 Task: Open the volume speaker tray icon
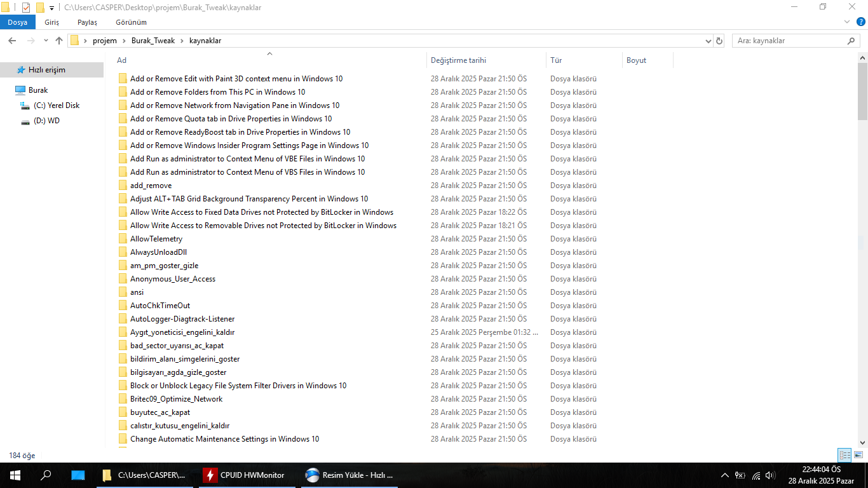[771, 475]
